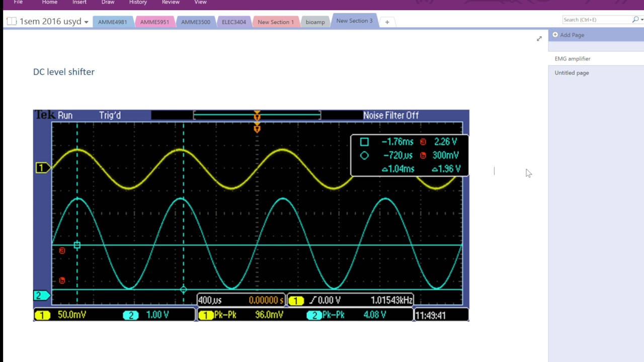Expand page to full view with arrows icon
The image size is (644, 362).
point(539,39)
